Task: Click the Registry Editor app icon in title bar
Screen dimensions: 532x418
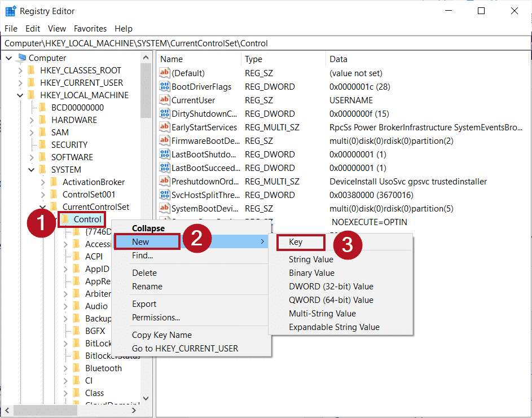Action: pyautogui.click(x=11, y=11)
